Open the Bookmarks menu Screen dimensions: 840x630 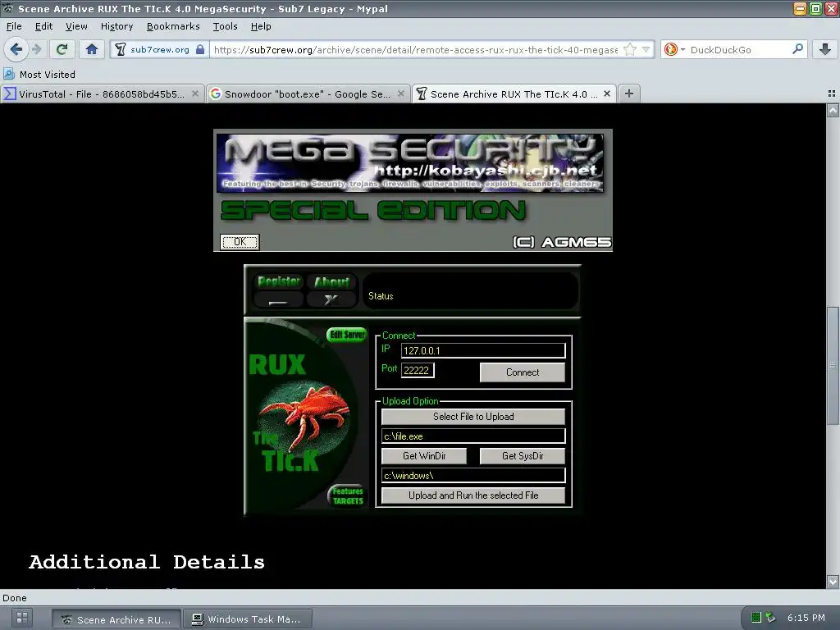click(173, 26)
